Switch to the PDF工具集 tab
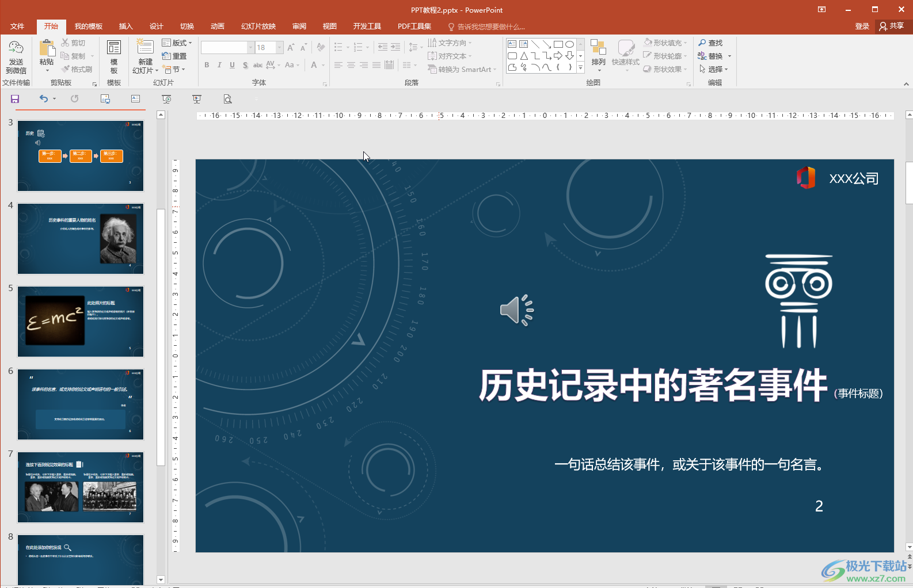This screenshot has height=588, width=913. click(x=414, y=26)
